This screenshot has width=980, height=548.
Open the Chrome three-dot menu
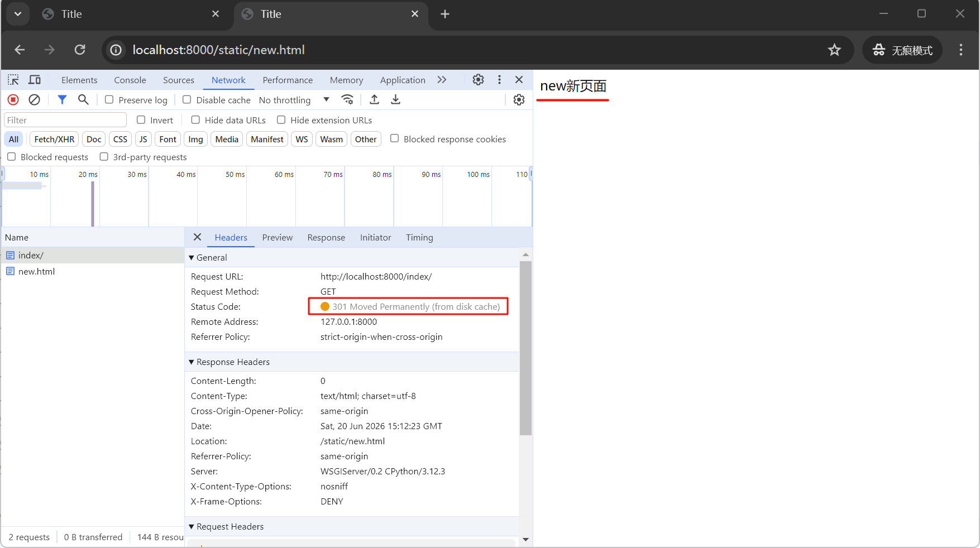(961, 50)
